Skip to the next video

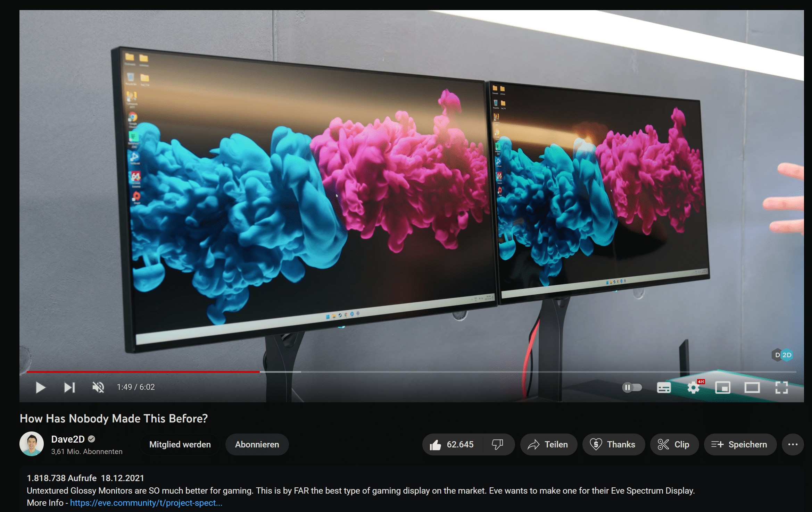(69, 387)
